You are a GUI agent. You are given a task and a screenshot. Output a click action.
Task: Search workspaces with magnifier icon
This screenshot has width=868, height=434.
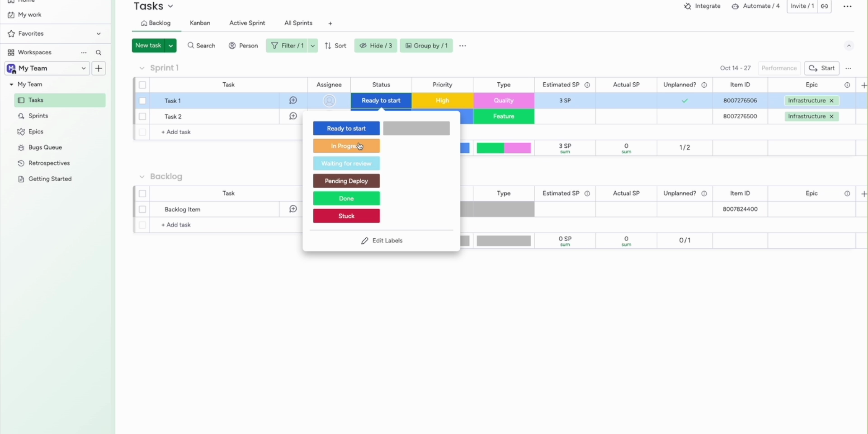pyautogui.click(x=99, y=53)
